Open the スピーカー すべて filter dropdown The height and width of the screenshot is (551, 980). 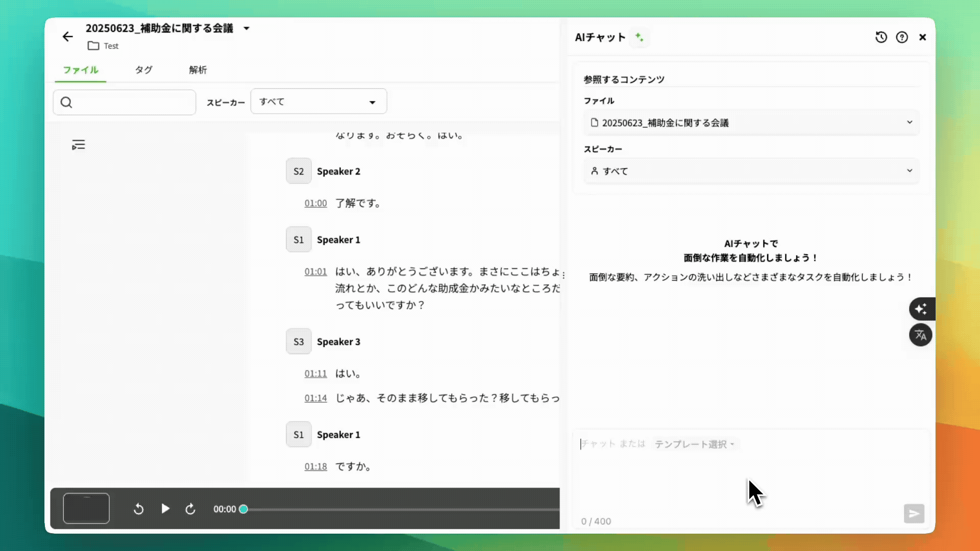click(x=318, y=102)
